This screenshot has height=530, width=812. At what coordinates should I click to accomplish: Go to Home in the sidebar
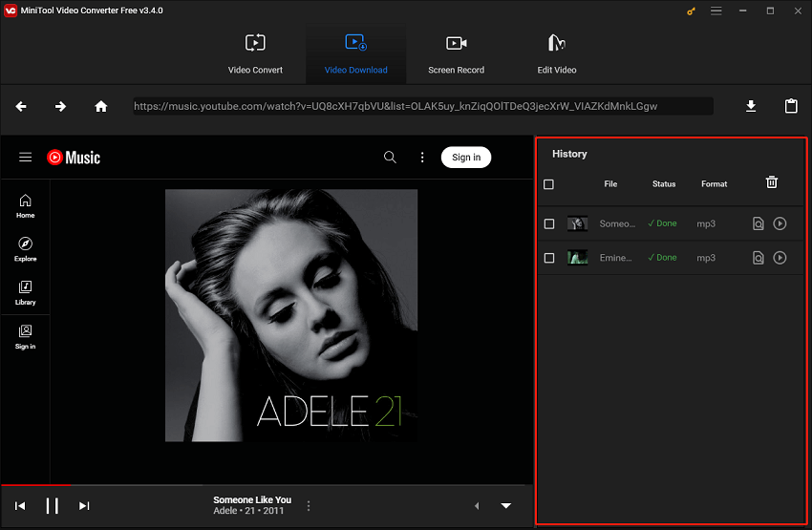pos(26,206)
